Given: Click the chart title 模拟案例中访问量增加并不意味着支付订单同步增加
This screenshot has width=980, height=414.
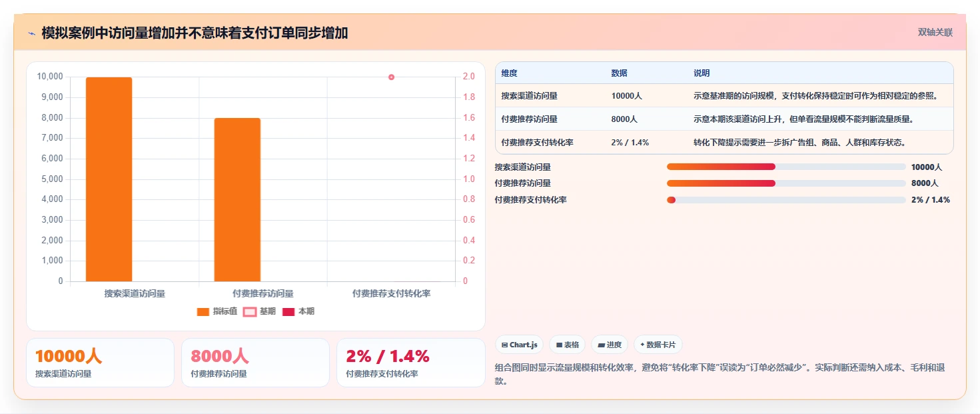Looking at the screenshot, I should (x=195, y=33).
